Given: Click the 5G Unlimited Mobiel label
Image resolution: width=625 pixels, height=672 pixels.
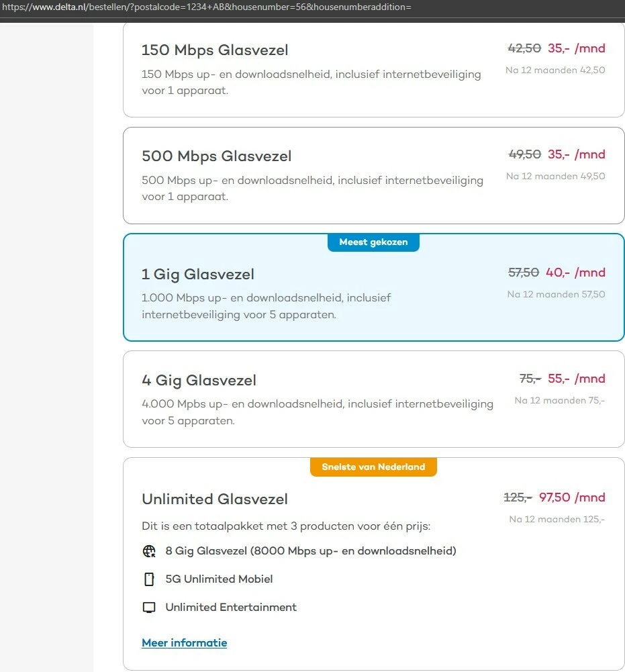Looking at the screenshot, I should pos(219,579).
